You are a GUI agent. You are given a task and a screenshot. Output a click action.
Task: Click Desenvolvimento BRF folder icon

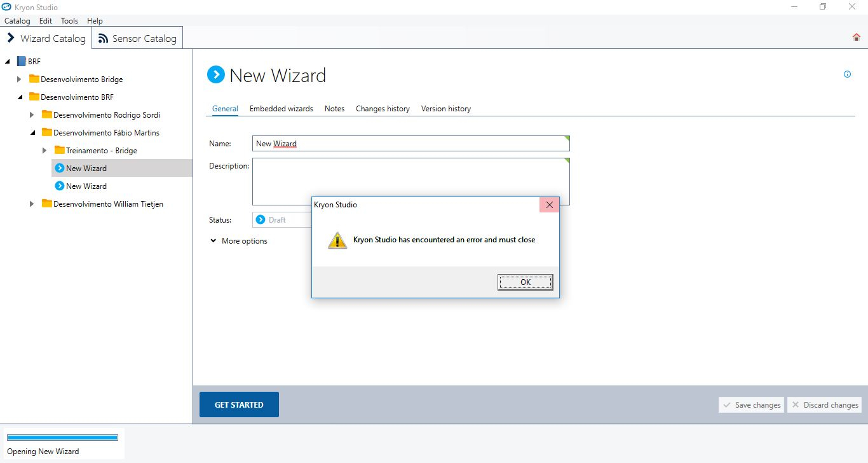pyautogui.click(x=34, y=97)
